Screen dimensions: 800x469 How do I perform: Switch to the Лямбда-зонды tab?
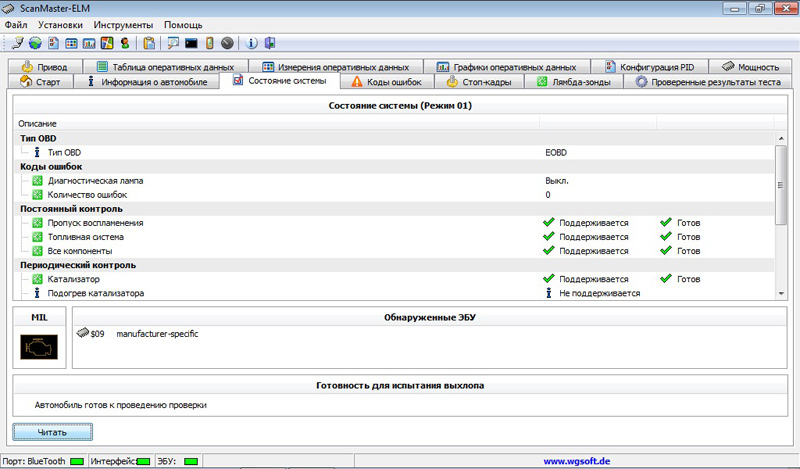pyautogui.click(x=574, y=82)
